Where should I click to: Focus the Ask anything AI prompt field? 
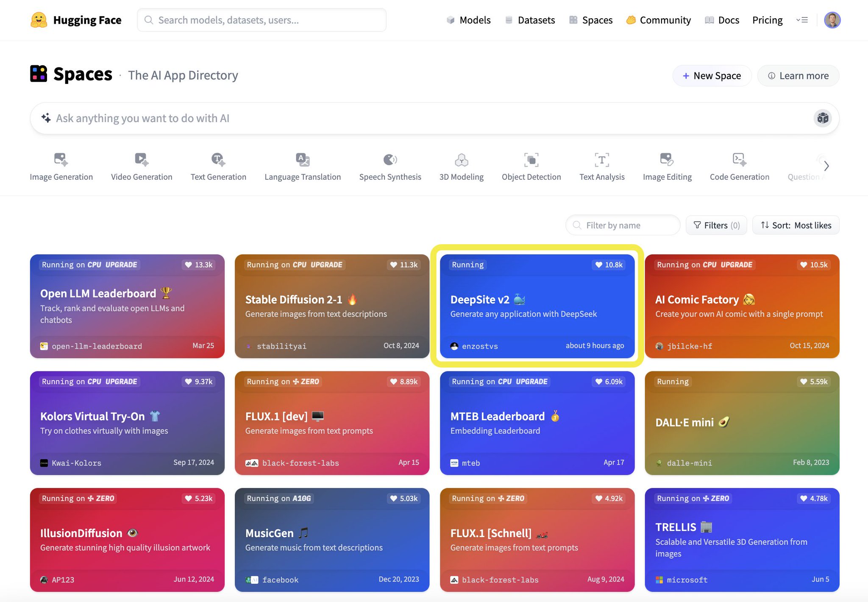pos(434,118)
